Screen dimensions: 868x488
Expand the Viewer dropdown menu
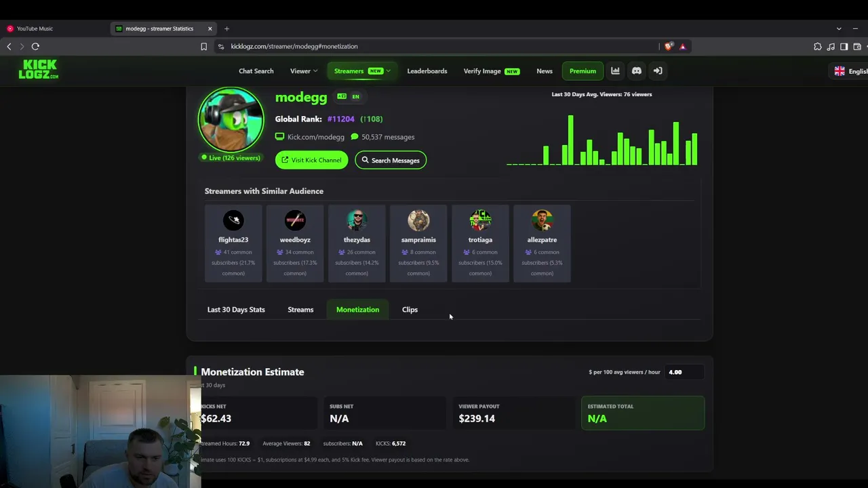click(x=303, y=70)
